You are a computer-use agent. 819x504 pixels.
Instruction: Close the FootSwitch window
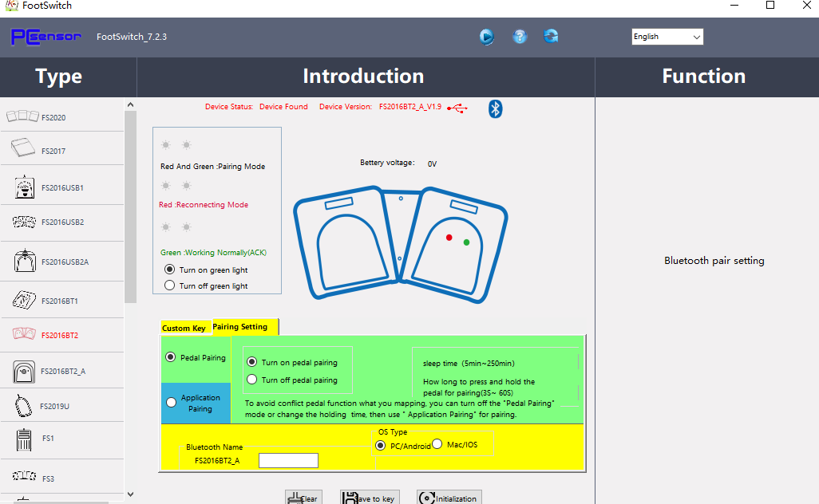(x=806, y=6)
